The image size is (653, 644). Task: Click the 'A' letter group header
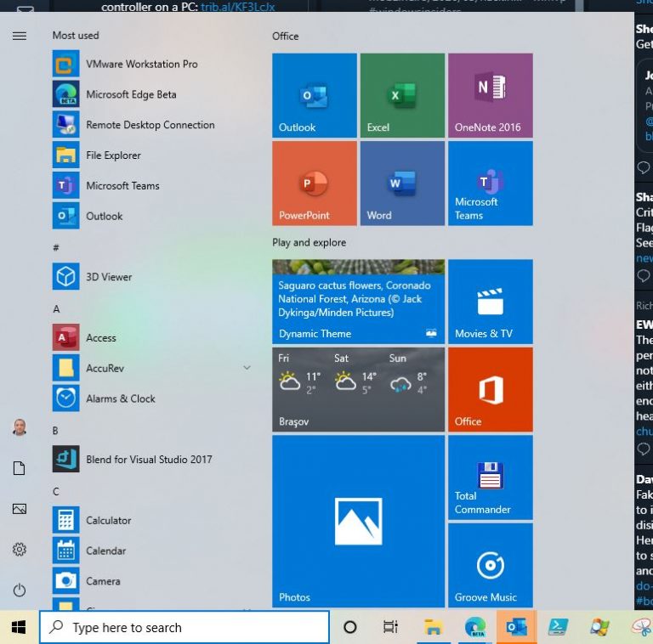point(56,309)
